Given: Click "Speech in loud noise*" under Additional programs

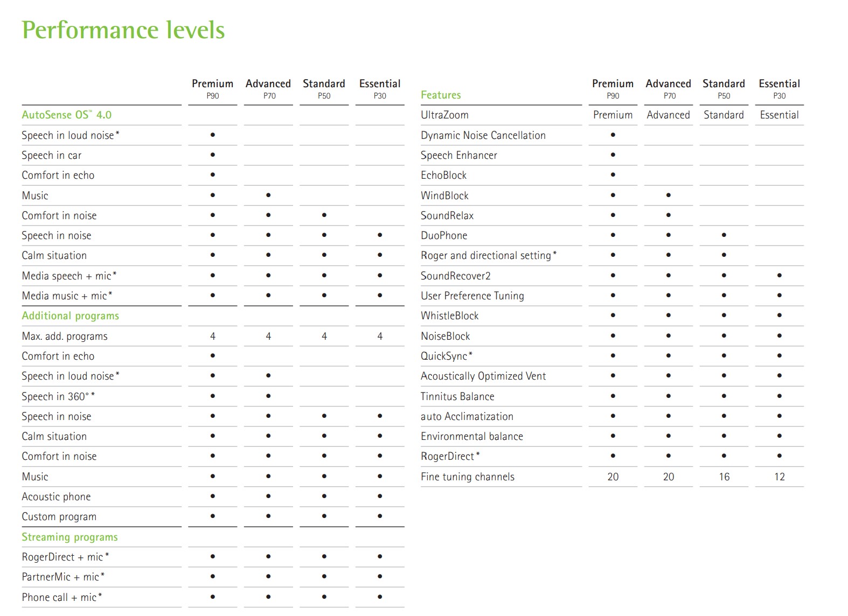Looking at the screenshot, I should (71, 376).
